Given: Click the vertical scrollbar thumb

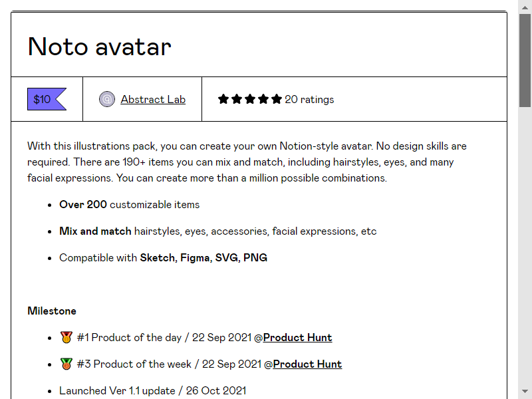Looking at the screenshot, I should (x=525, y=61).
